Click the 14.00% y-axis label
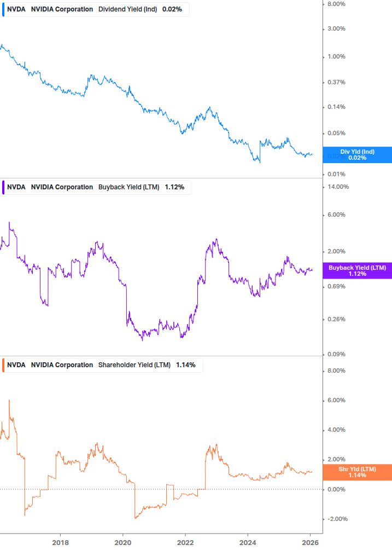 (337, 187)
